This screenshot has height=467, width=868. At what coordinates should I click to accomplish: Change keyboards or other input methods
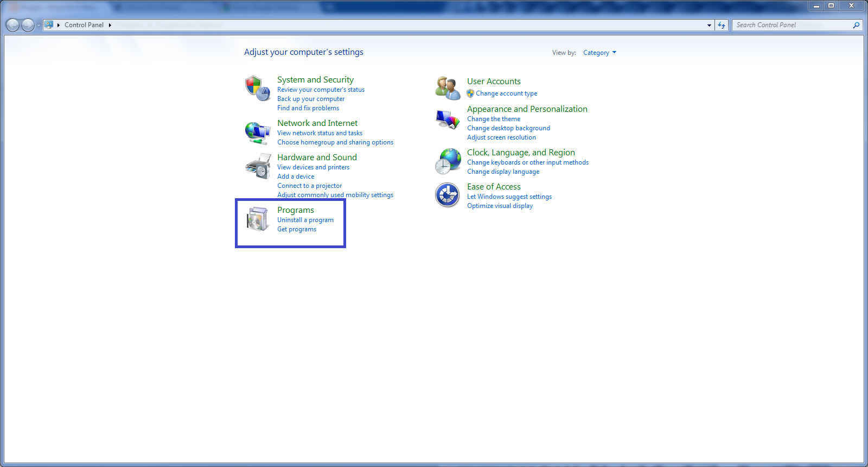(528, 162)
